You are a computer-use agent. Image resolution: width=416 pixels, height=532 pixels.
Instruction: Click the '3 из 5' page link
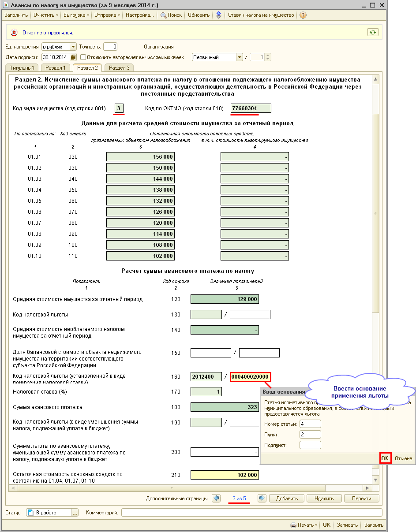click(239, 499)
